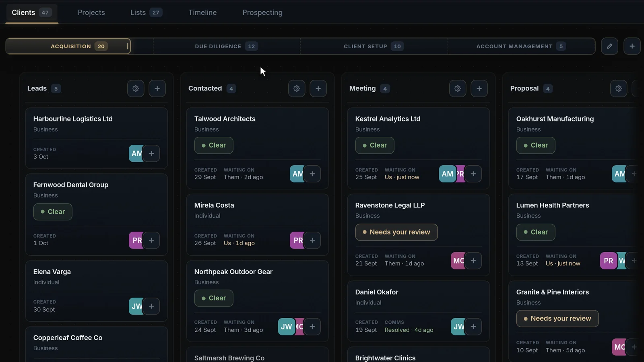This screenshot has width=644, height=362.
Task: Add a card to the Meeting column
Action: pos(479,88)
